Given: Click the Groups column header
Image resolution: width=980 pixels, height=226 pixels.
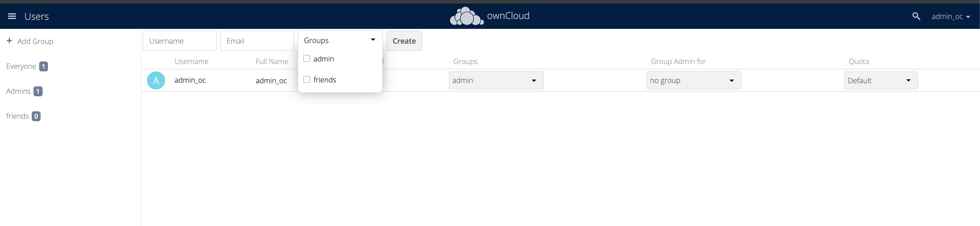Looking at the screenshot, I should (x=465, y=61).
